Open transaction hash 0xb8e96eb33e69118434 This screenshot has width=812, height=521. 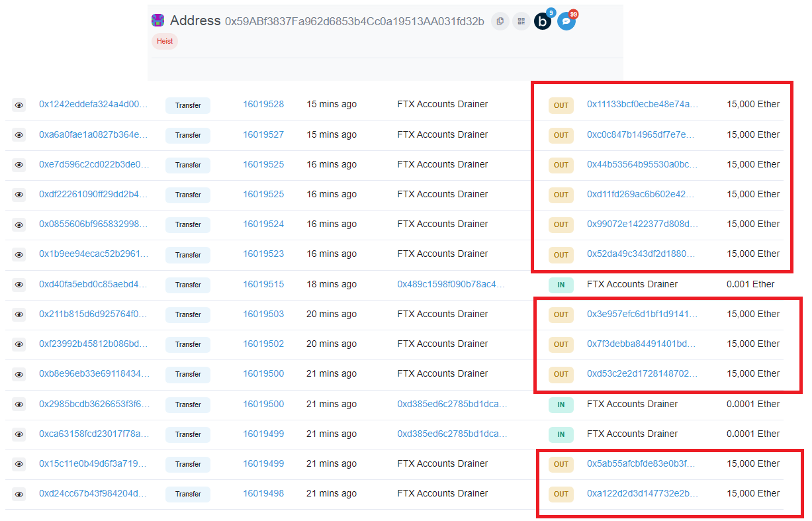pyautogui.click(x=94, y=373)
